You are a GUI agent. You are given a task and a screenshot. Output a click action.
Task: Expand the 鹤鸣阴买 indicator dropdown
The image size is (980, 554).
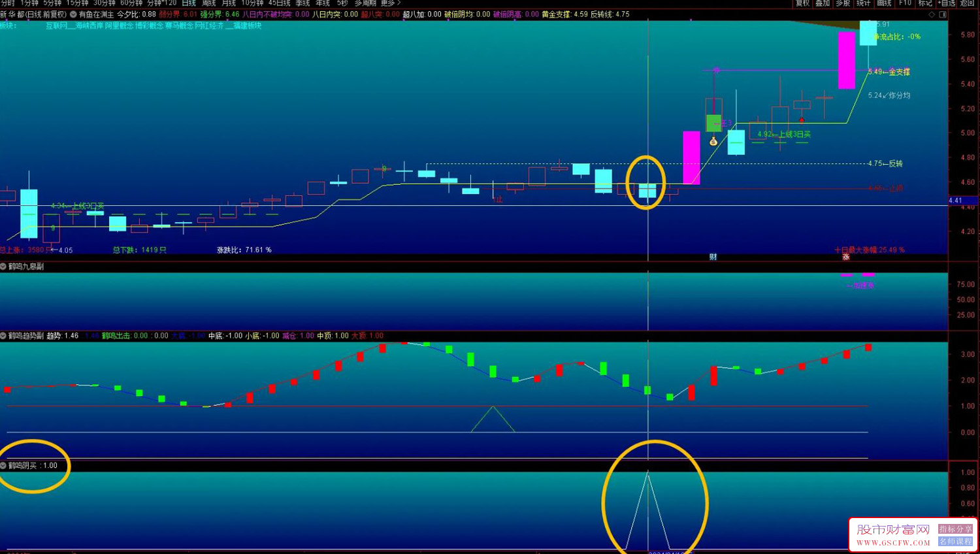pos(3,466)
